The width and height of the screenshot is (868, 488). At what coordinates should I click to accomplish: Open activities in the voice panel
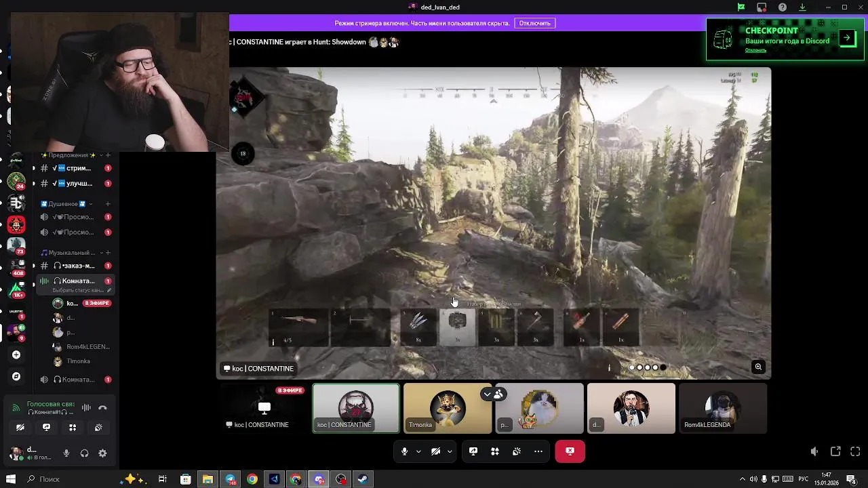[x=73, y=428]
